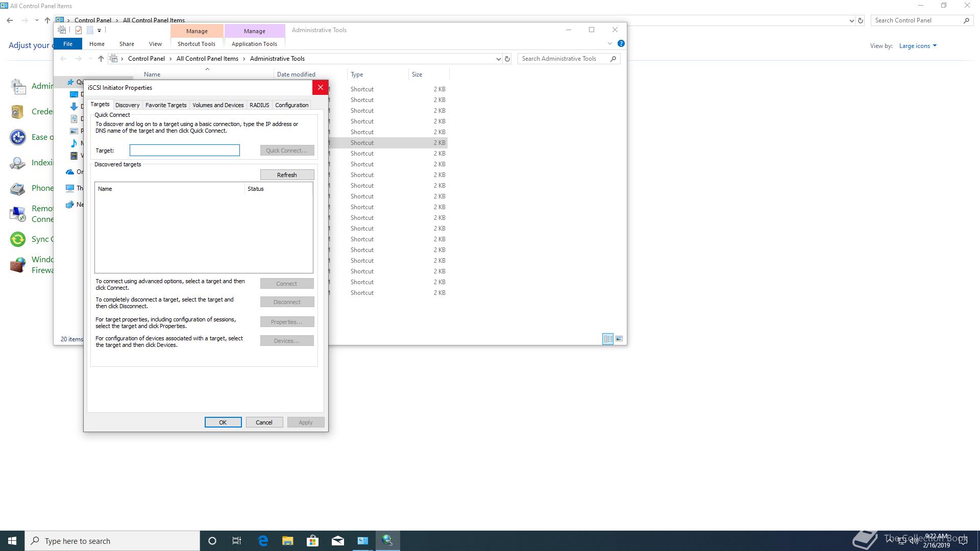Click the Properties quick access icon
Image resolution: width=980 pixels, height=551 pixels.
coord(79,30)
